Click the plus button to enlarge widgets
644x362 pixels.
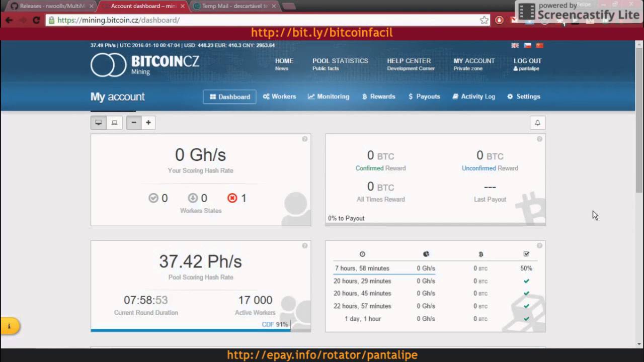click(148, 123)
